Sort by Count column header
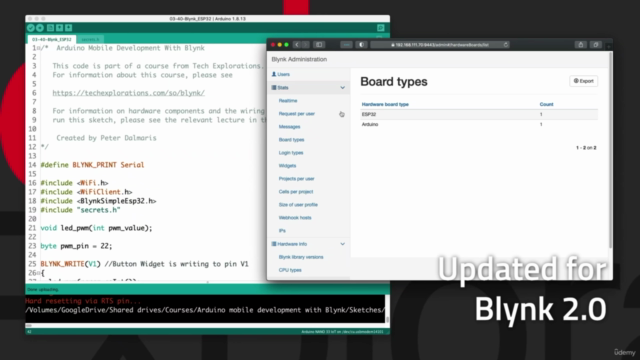 546,104
